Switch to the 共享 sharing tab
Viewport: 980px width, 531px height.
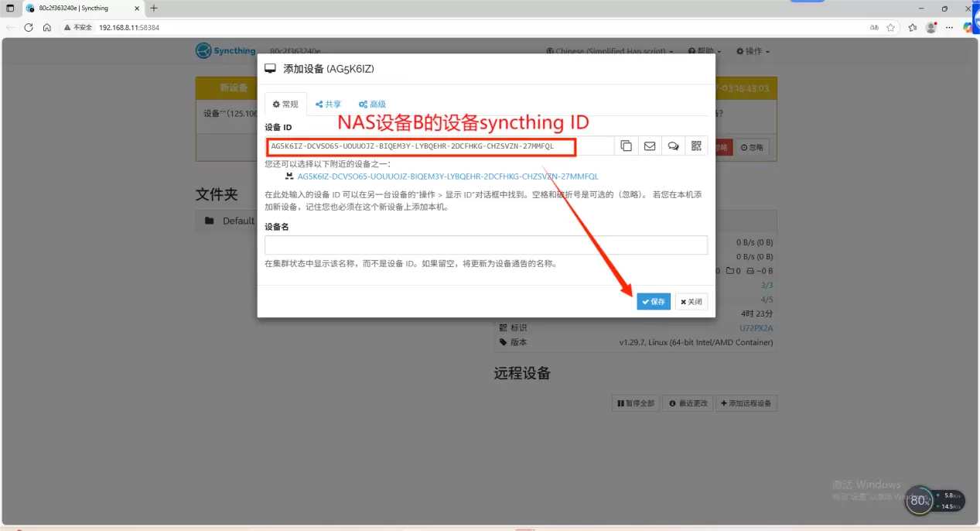point(328,104)
